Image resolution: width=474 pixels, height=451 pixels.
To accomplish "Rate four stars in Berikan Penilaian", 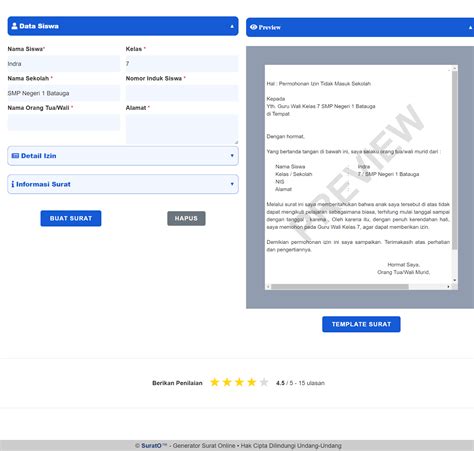I will click(252, 382).
